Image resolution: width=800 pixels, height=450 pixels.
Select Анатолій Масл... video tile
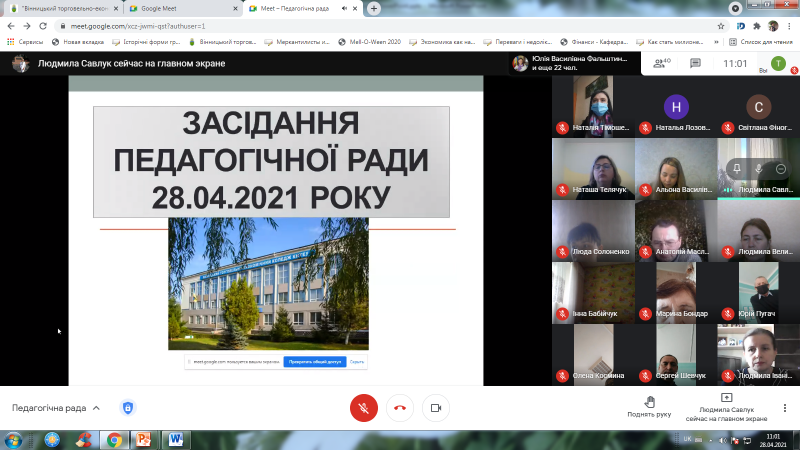676,231
